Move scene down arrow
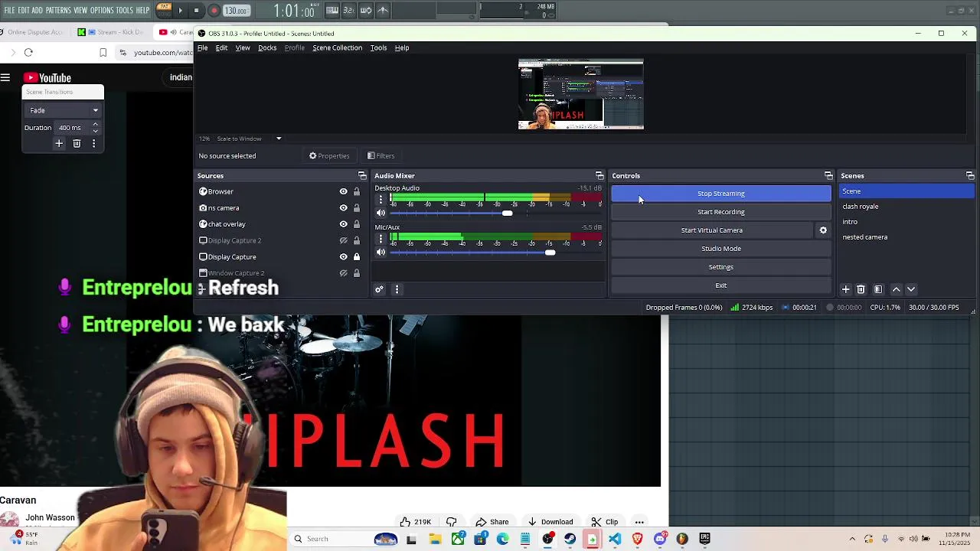This screenshot has width=980, height=551. [911, 289]
